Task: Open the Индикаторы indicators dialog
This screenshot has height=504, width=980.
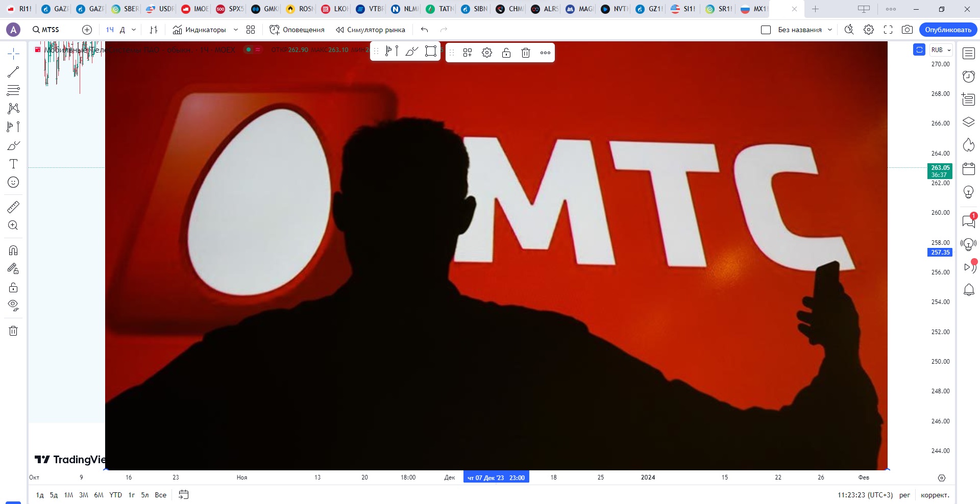Action: [199, 30]
